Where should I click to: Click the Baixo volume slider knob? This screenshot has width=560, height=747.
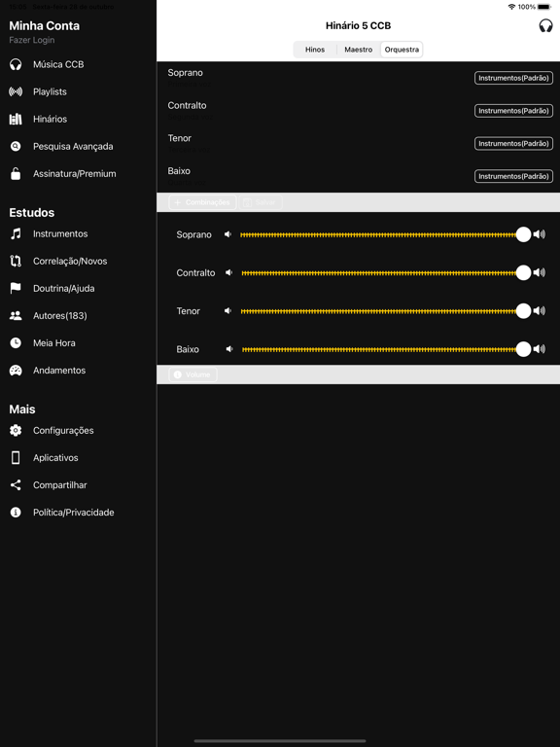pyautogui.click(x=523, y=349)
